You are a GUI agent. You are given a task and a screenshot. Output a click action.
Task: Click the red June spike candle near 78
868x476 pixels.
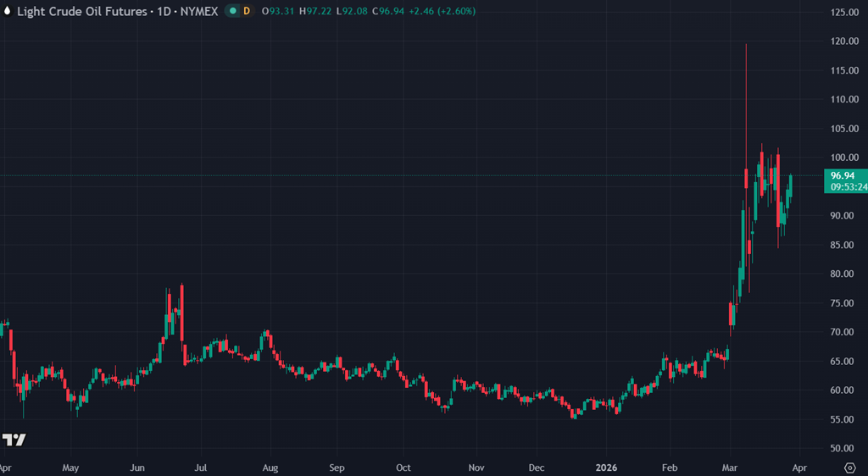click(181, 322)
